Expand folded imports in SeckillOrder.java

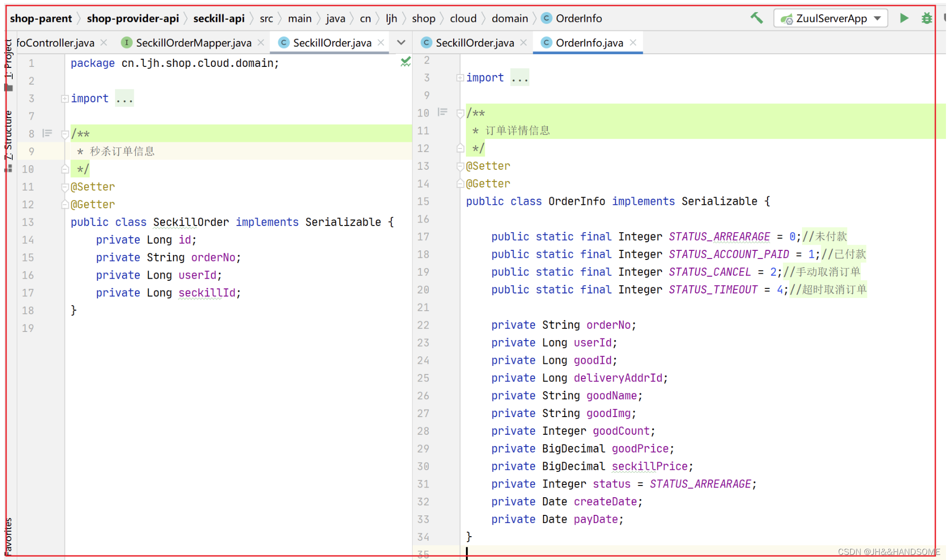65,98
